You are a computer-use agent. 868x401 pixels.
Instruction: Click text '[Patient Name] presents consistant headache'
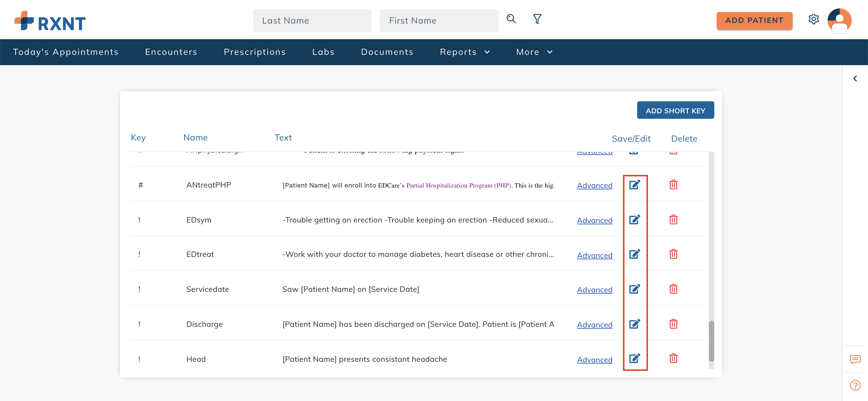pyautogui.click(x=365, y=359)
